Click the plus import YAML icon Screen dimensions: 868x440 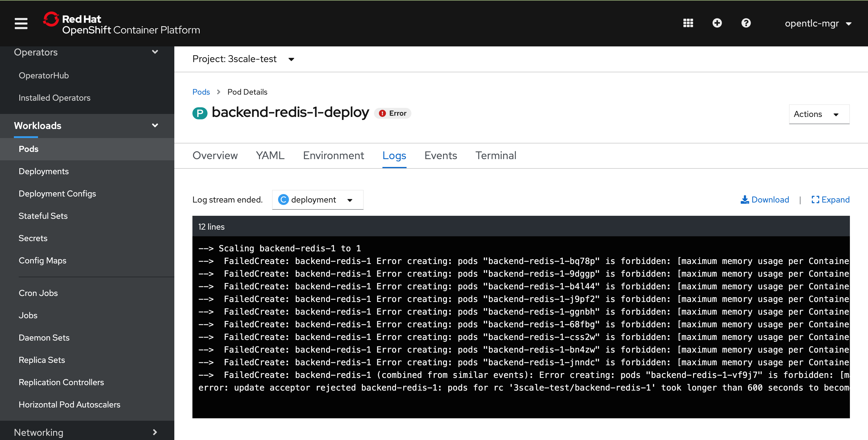click(717, 23)
